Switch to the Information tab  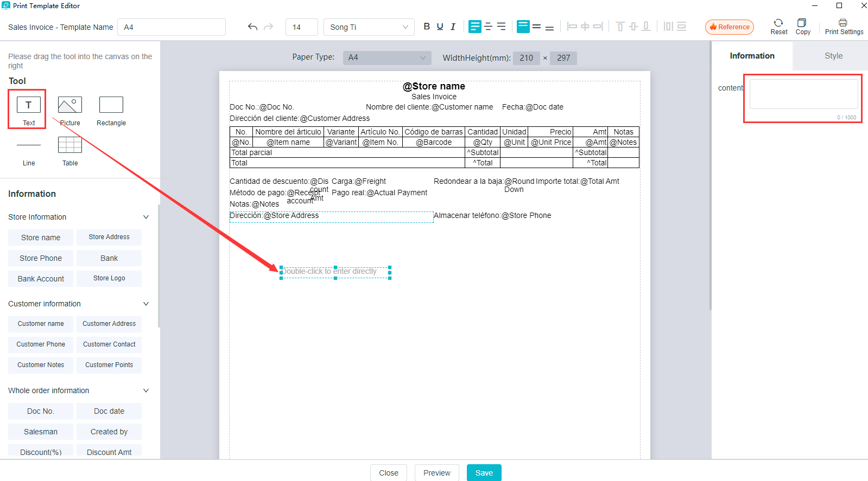[752, 56]
